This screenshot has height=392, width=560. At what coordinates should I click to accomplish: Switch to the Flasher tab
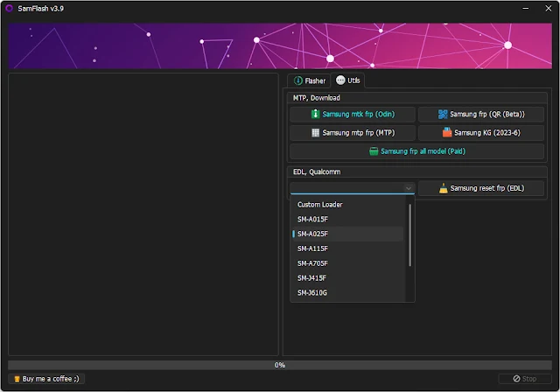[309, 80]
